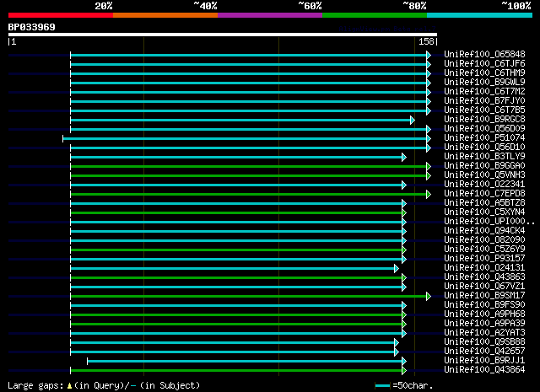The image size is (540, 392).
Task: Select the UniRef100_P51074 label
Action: (x=484, y=138)
